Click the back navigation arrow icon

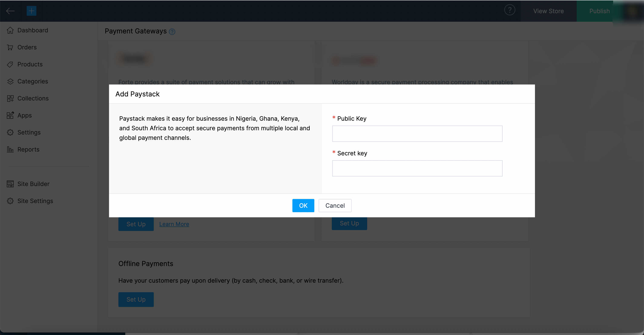coord(11,11)
